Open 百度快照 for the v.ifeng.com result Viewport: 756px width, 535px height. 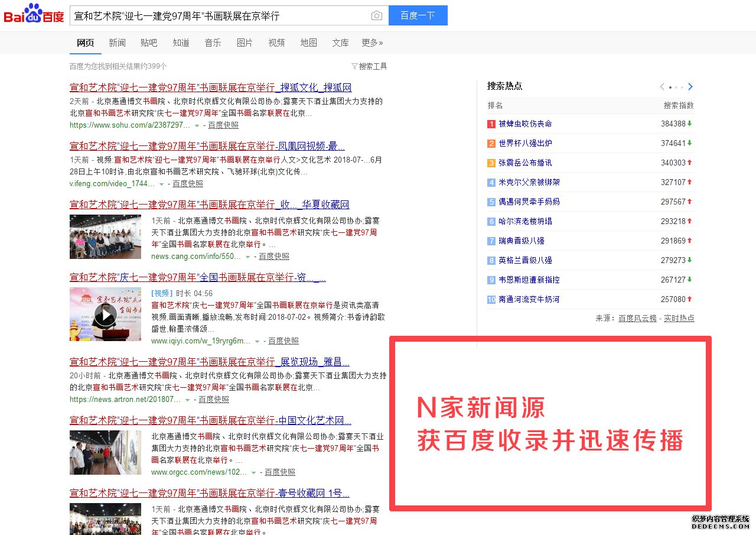[x=188, y=184]
